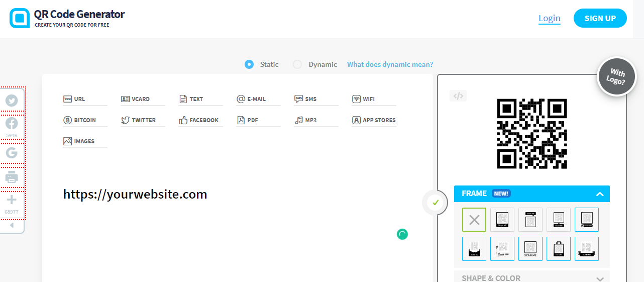Viewport: 644px width, 282px height.
Task: Share the page via Twitter sidebar icon
Action: 12,101
